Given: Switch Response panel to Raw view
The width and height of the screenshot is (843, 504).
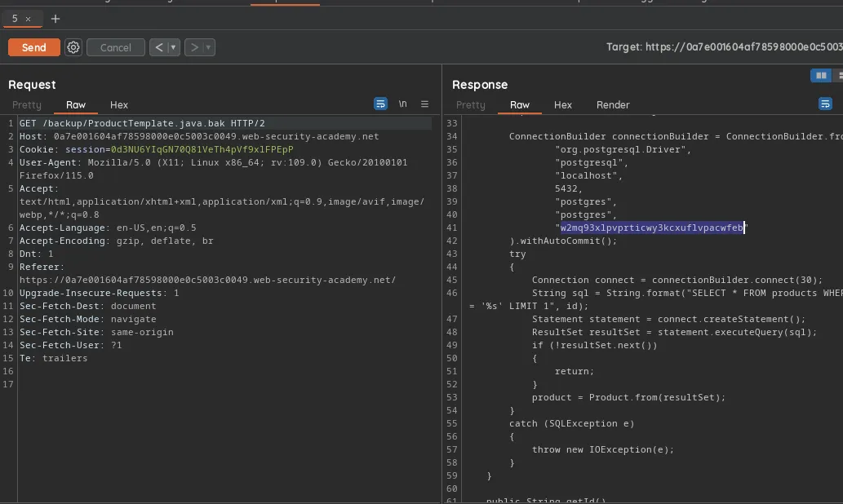Looking at the screenshot, I should 519,104.
